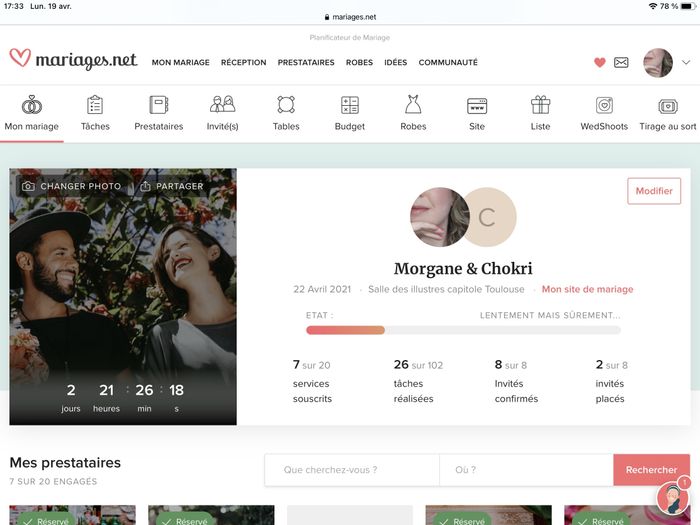The height and width of the screenshot is (525, 700).
Task: Click the pink heart favorites icon
Action: pos(600,62)
